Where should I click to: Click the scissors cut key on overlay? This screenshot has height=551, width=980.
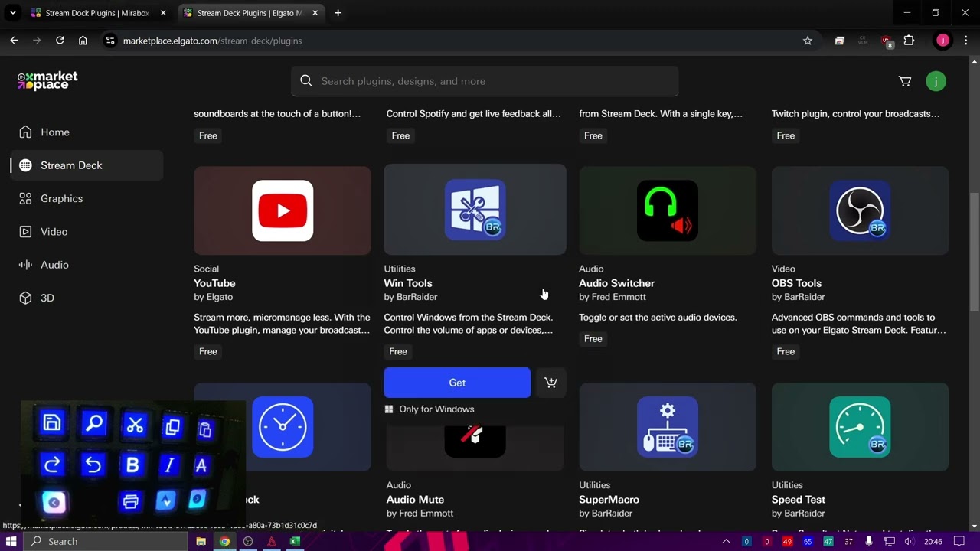click(x=136, y=425)
